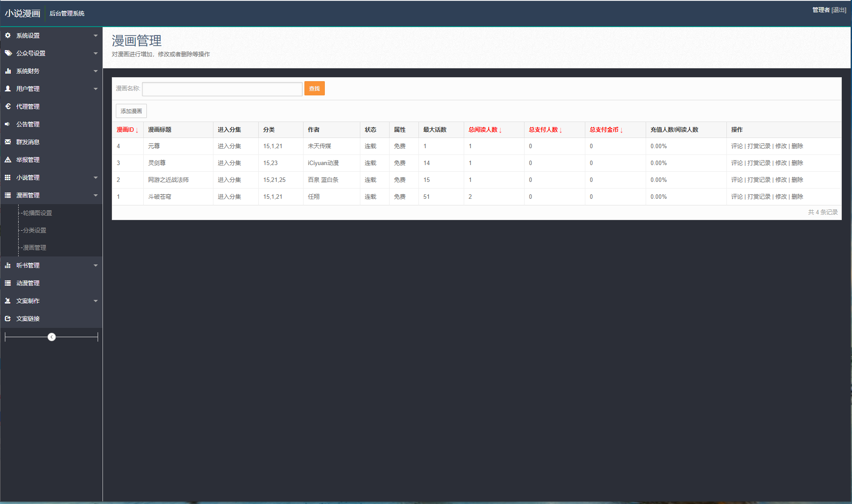The height and width of the screenshot is (504, 852).
Task: Expand the 用户管理 menu arrow
Action: click(x=95, y=89)
